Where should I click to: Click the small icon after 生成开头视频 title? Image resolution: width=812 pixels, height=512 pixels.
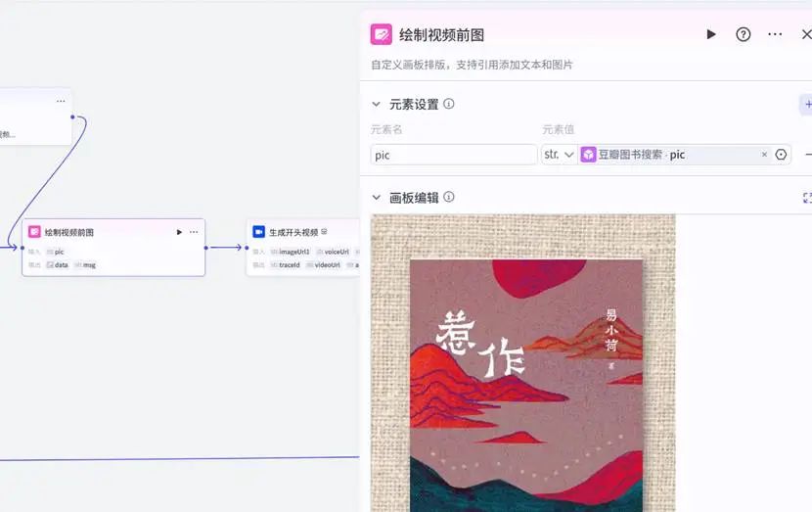324,232
